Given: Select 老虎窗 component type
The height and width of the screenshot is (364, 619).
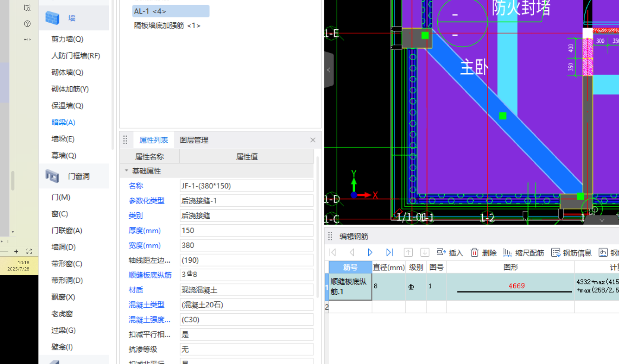Looking at the screenshot, I should tap(62, 314).
